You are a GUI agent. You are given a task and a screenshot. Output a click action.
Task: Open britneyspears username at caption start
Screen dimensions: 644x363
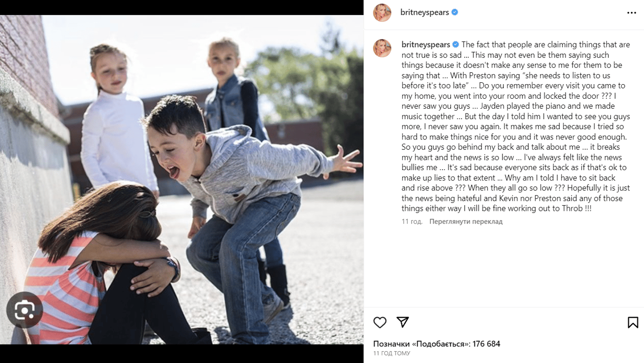[426, 44]
